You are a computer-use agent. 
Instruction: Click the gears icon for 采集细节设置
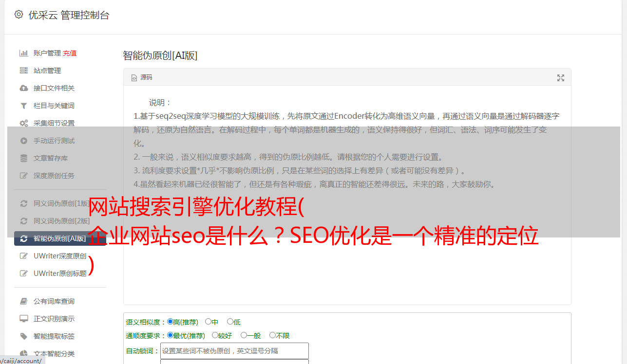(23, 123)
